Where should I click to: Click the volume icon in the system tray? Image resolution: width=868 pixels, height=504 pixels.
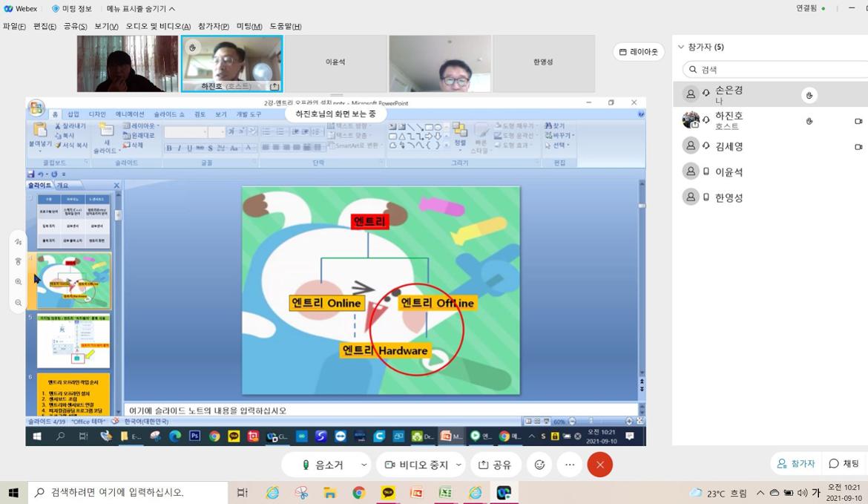click(x=803, y=493)
